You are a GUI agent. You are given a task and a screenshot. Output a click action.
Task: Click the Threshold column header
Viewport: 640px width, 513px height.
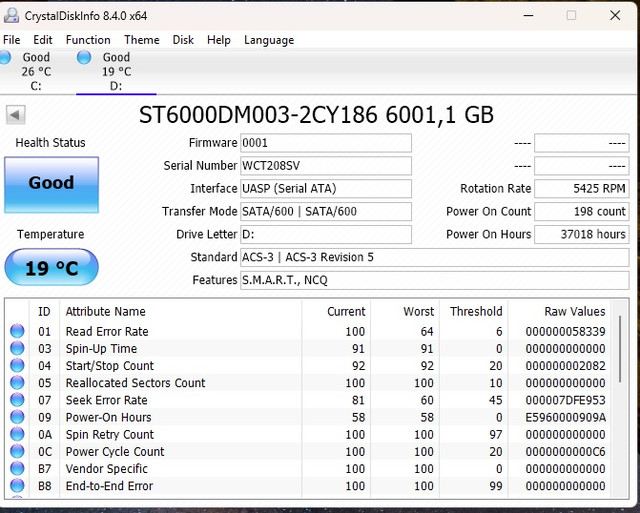pyautogui.click(x=476, y=311)
